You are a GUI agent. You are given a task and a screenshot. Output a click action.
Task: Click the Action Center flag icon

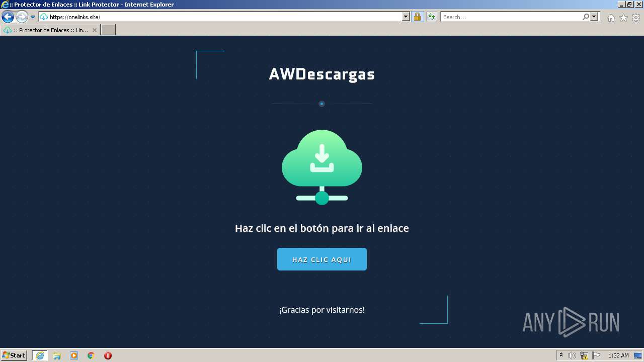(596, 355)
